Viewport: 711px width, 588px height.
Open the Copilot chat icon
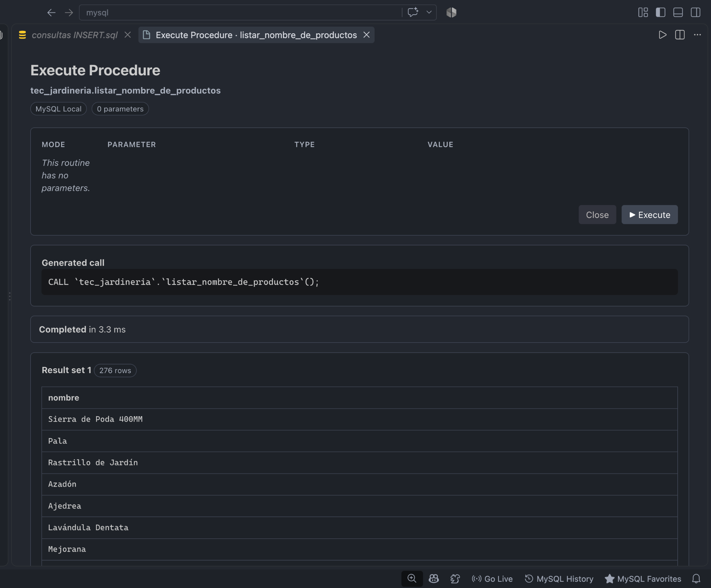coord(413,12)
